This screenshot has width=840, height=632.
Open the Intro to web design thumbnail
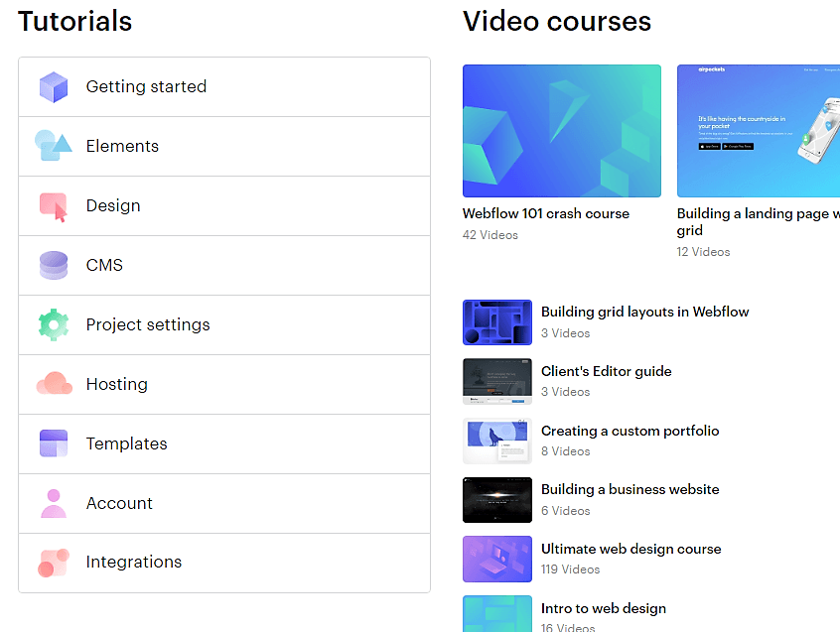click(497, 614)
